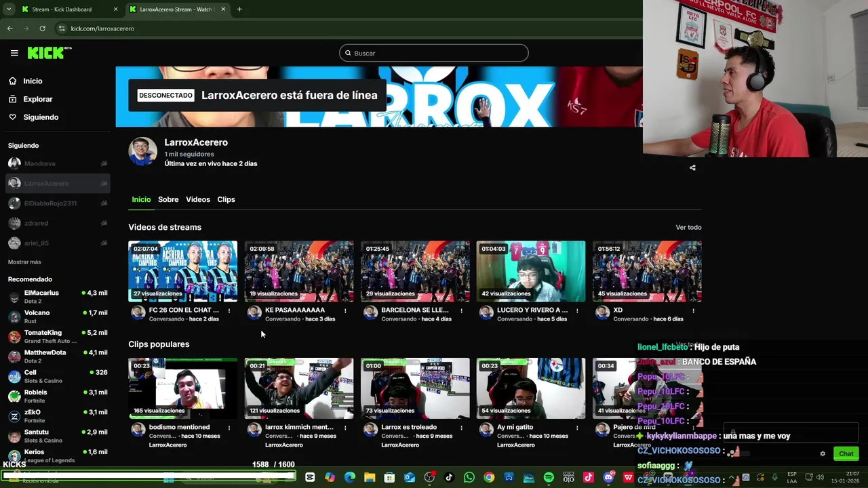Image resolution: width=868 pixels, height=488 pixels.
Task: Open options menu for Larrox es troleado clip
Action: click(461, 428)
